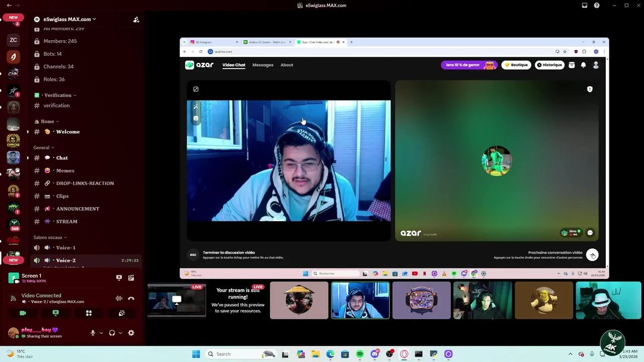Collapse the General category
644x362 pixels.
pos(44,147)
